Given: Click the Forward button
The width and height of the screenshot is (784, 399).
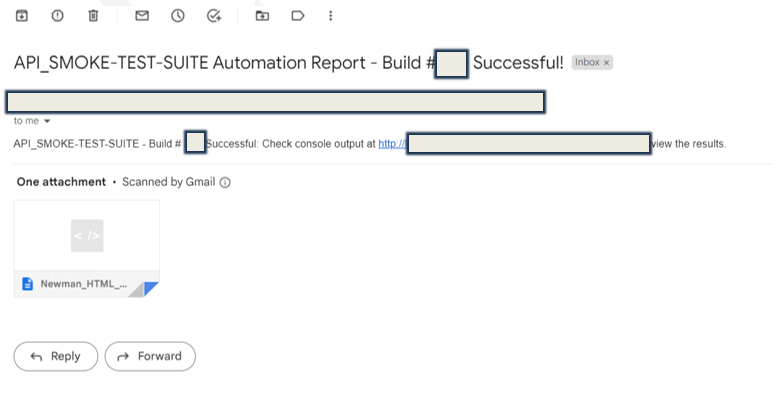Looking at the screenshot, I should click(x=150, y=356).
